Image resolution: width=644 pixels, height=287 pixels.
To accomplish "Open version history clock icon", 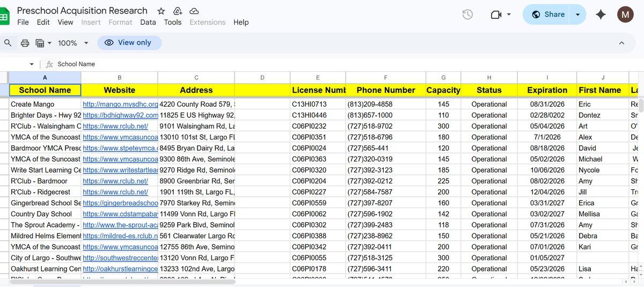I will click(x=467, y=14).
